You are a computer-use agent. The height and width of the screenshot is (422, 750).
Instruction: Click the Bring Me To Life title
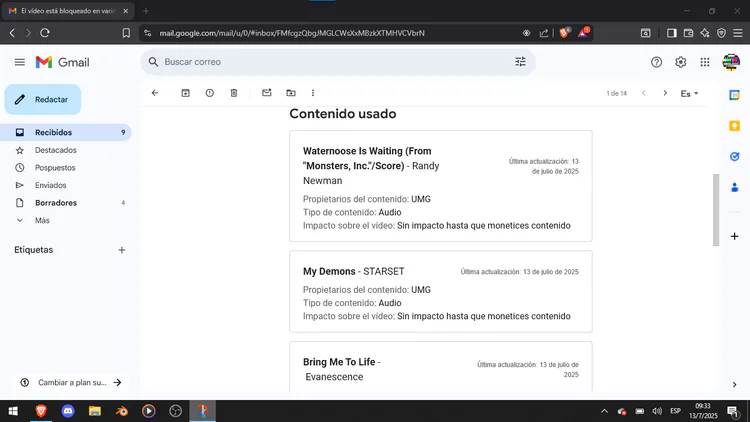[x=339, y=362]
